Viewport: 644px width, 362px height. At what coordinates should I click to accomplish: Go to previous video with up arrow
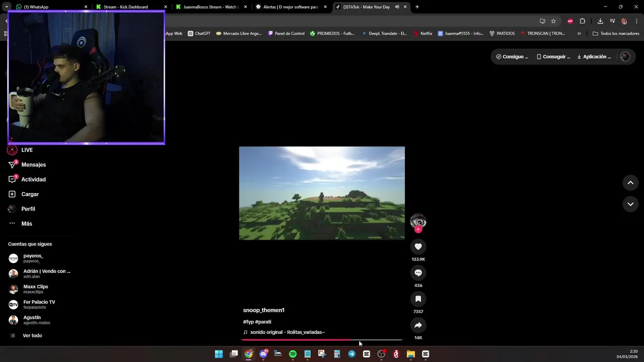pyautogui.click(x=630, y=183)
